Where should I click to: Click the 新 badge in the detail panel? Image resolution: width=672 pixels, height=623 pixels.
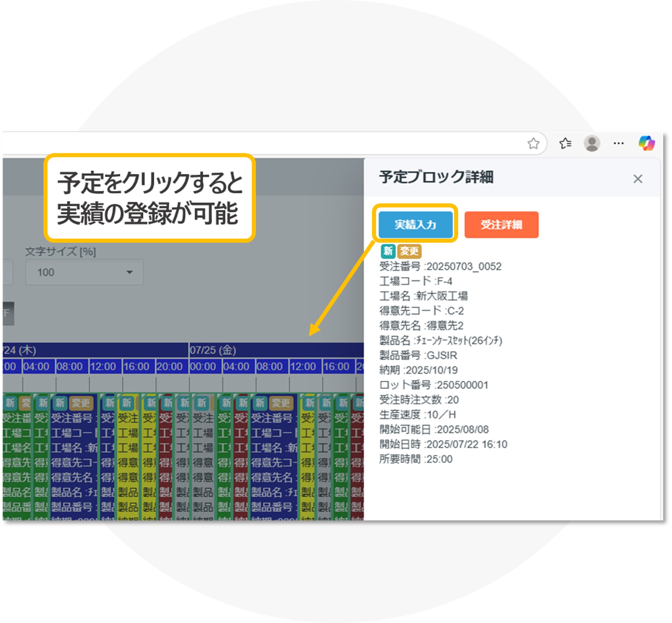[388, 251]
